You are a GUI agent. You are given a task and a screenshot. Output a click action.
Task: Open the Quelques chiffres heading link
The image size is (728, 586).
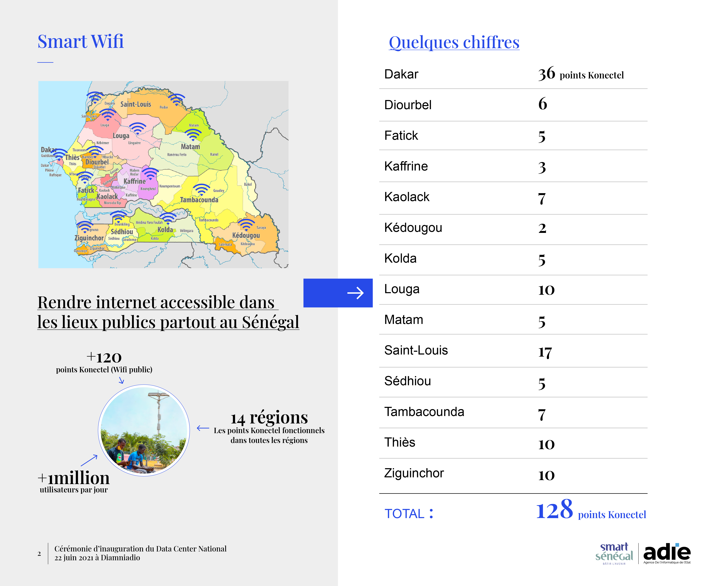coord(454,42)
